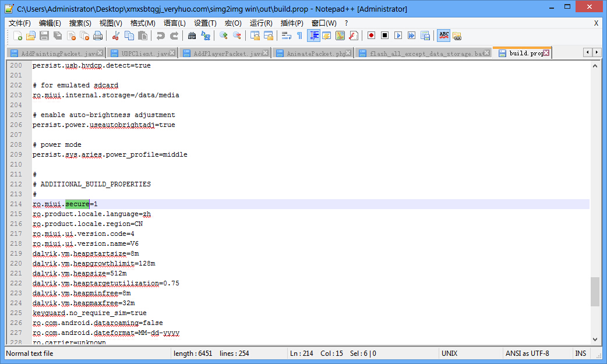Click the Open file folder icon
607x364 pixels.
point(31,36)
